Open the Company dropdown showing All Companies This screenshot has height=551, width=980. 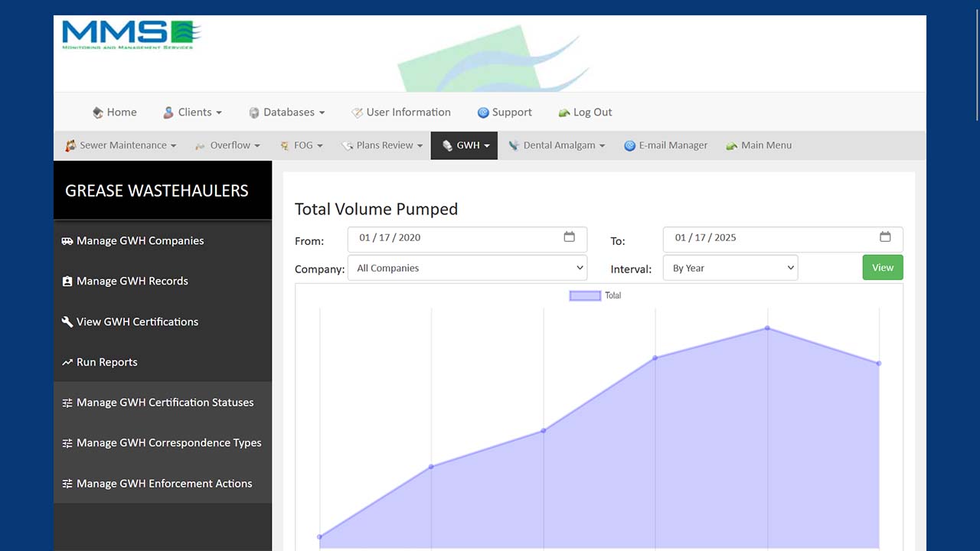pyautogui.click(x=467, y=268)
